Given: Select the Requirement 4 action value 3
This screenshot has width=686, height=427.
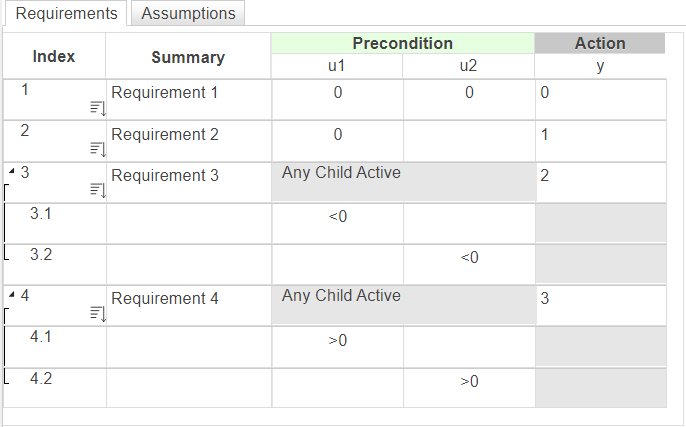Looking at the screenshot, I should pyautogui.click(x=599, y=305).
